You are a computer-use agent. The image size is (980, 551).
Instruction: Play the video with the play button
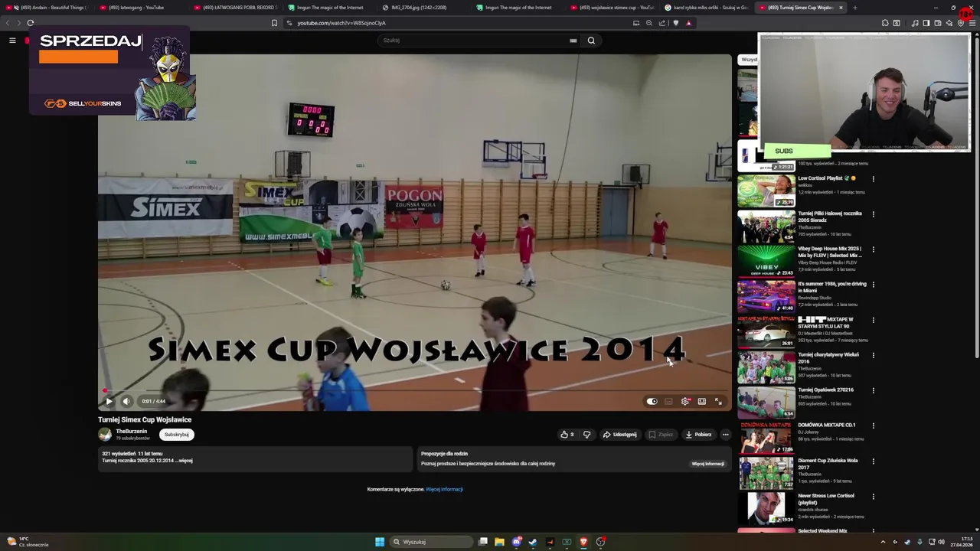pos(109,401)
